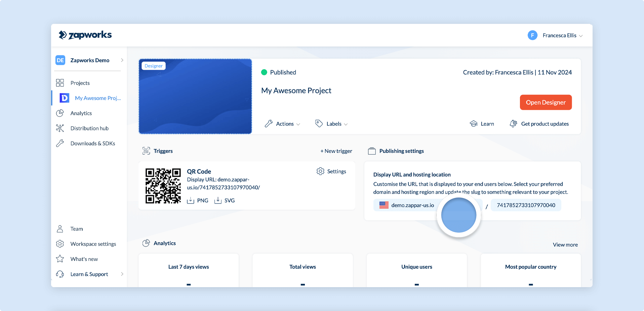Click + New trigger
The height and width of the screenshot is (311, 644).
(336, 151)
